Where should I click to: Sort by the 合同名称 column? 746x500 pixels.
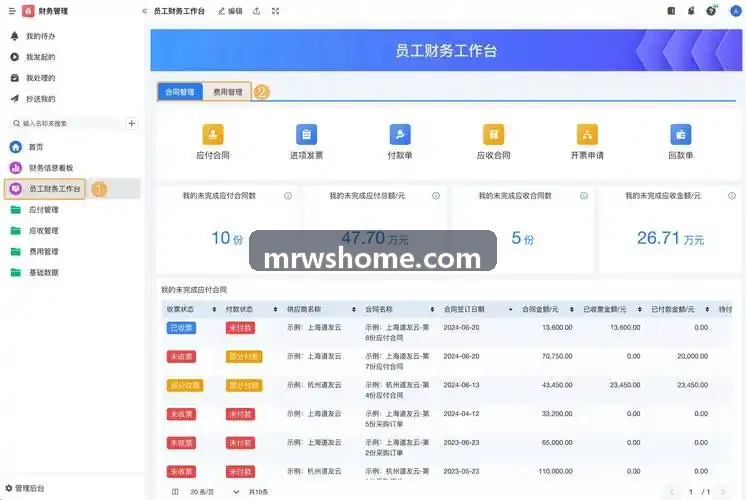(432, 309)
